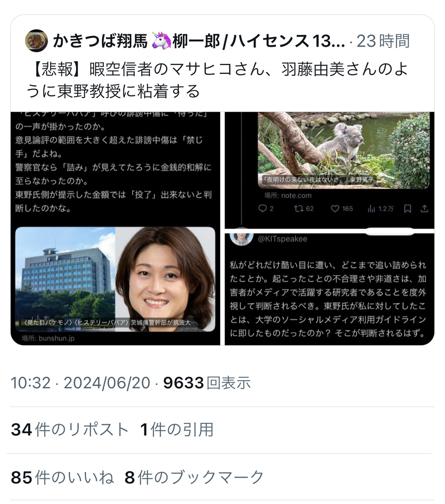Open the 1件の引用 list
Viewport: 445px width, 504px height.
(177, 430)
